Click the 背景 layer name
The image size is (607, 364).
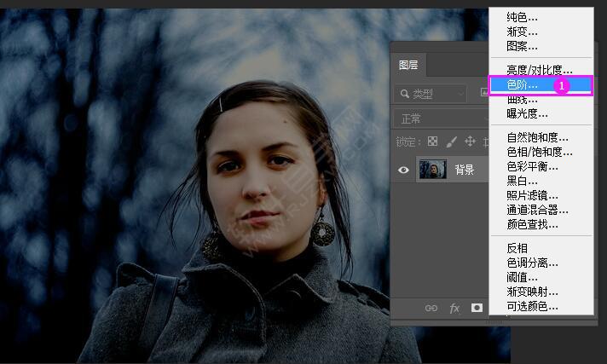(x=464, y=170)
